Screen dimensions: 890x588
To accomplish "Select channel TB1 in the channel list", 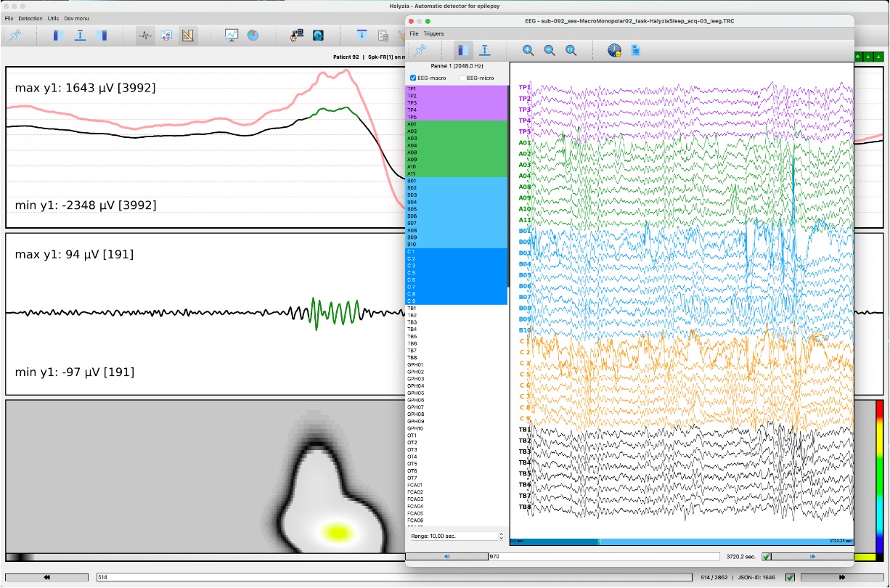I will point(412,309).
